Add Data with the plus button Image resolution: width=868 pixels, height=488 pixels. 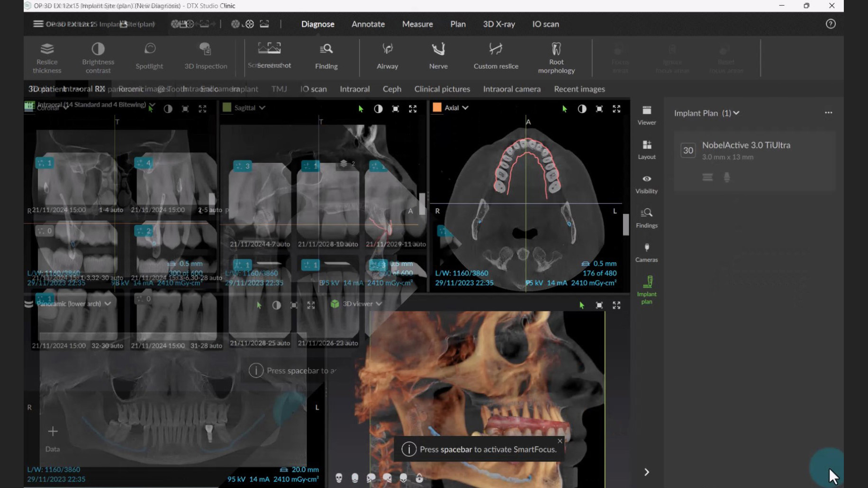53,431
